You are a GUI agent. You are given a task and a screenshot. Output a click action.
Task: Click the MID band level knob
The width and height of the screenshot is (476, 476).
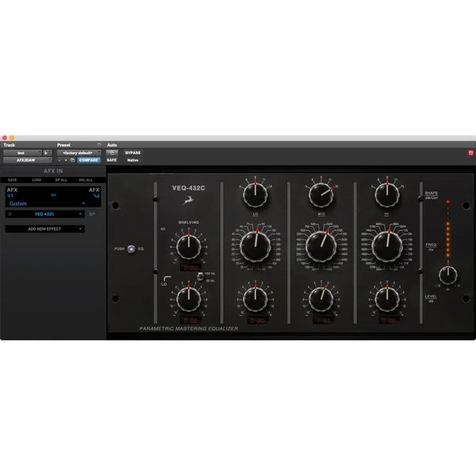pyautogui.click(x=321, y=299)
